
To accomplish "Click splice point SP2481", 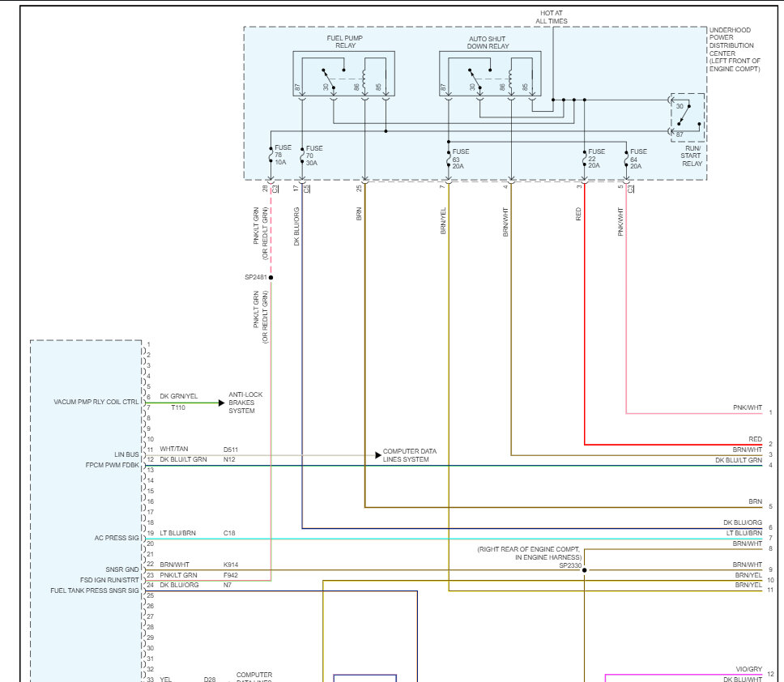I will point(271,277).
